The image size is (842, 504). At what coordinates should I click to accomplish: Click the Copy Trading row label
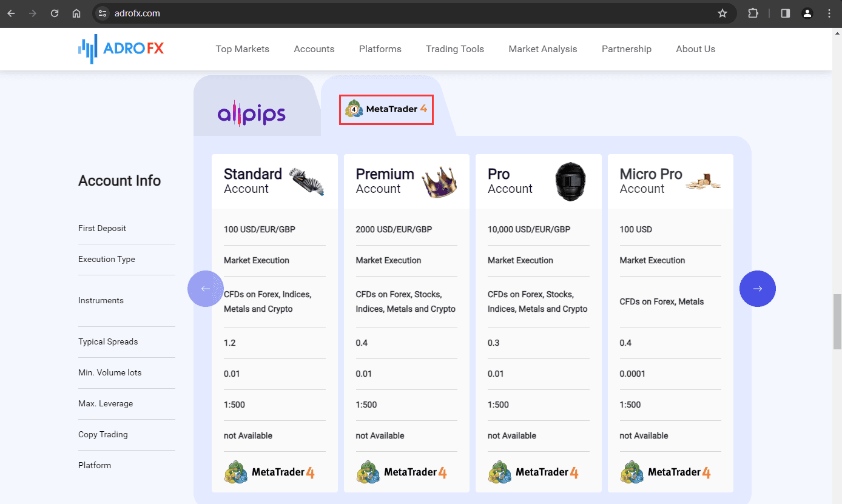(103, 434)
